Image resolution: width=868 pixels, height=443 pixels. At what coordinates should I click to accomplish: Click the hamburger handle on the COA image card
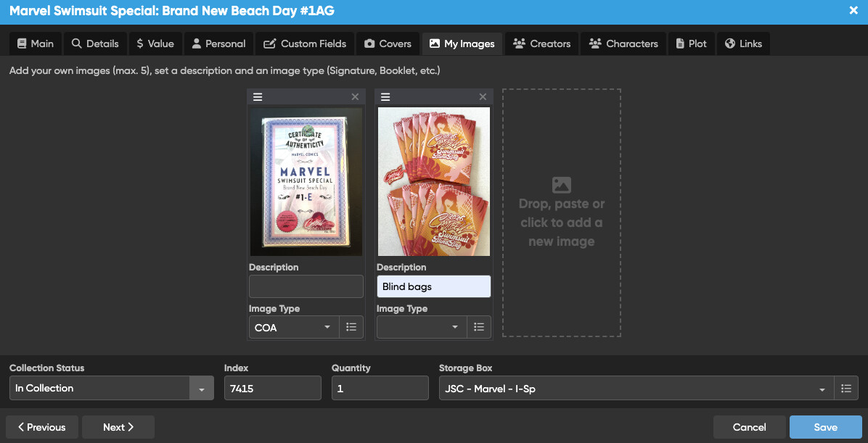click(x=258, y=97)
